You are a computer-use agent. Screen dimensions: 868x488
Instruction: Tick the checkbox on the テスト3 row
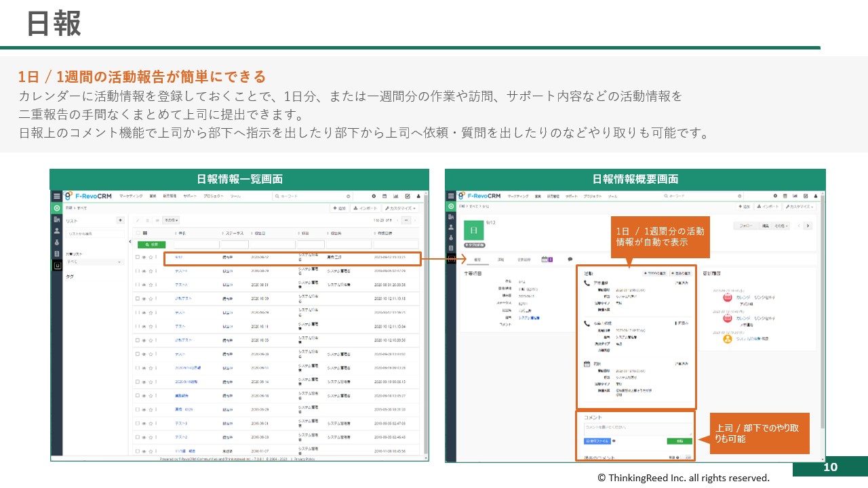(138, 423)
